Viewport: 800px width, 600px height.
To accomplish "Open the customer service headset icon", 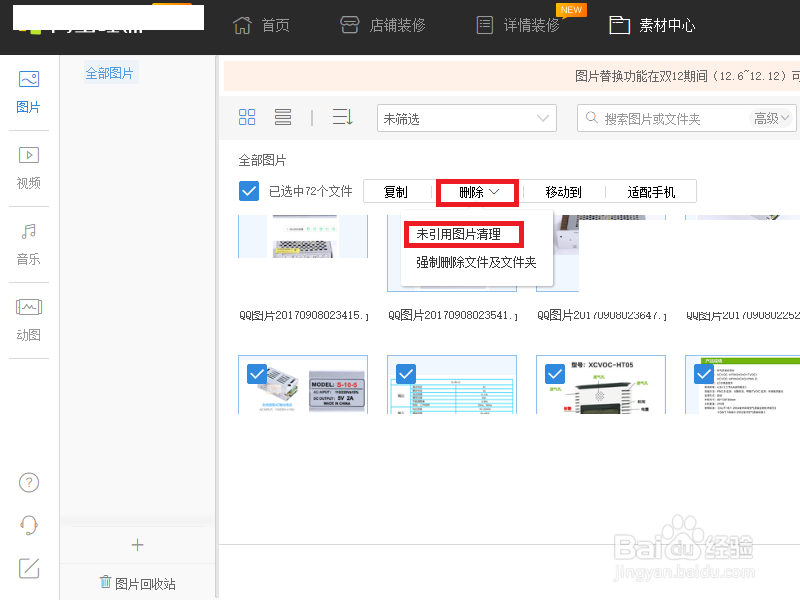I will pyautogui.click(x=28, y=524).
